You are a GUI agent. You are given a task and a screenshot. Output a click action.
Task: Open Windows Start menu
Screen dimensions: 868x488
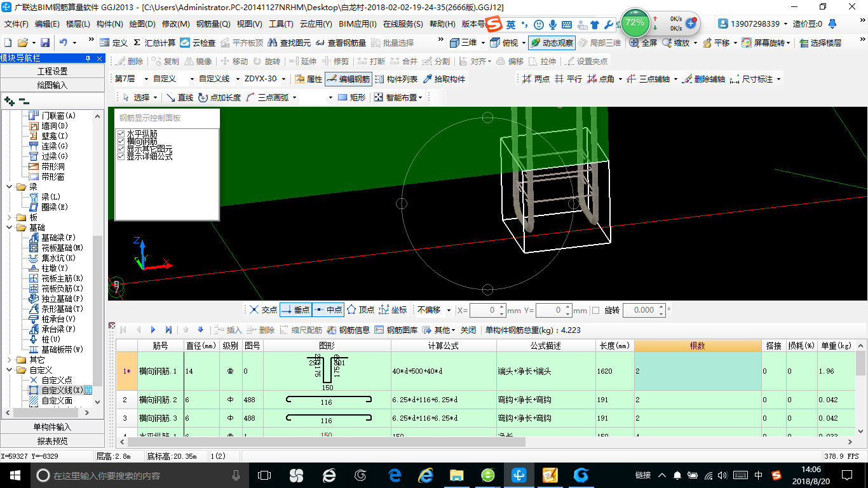(x=15, y=475)
